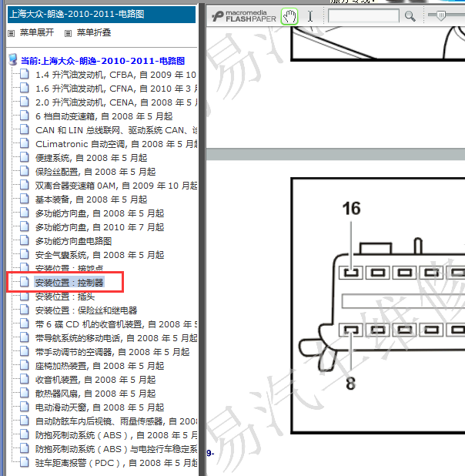Click document icon of 安装位置：保险丝和继电器
Image resolution: width=465 pixels, height=476 pixels.
tap(25, 310)
